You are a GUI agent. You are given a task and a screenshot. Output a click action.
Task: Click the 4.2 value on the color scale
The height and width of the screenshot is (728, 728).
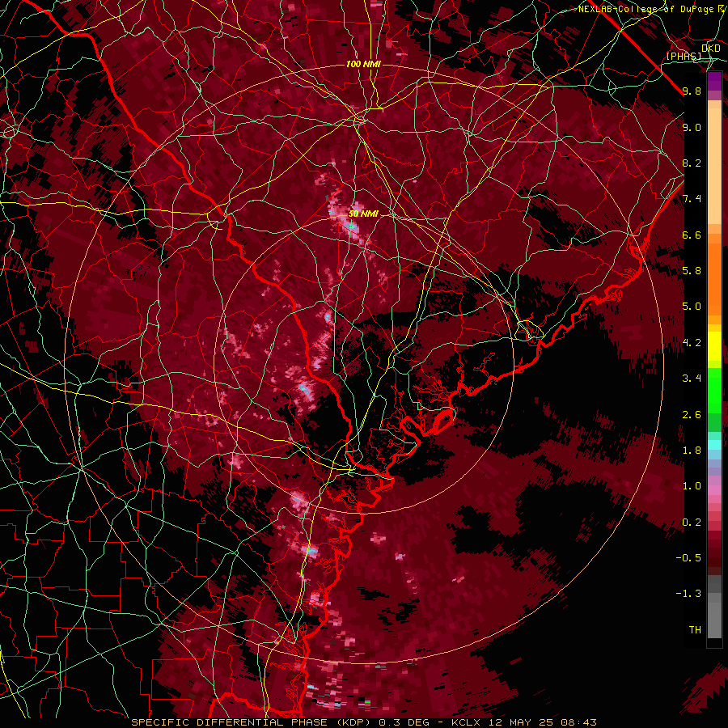click(692, 343)
